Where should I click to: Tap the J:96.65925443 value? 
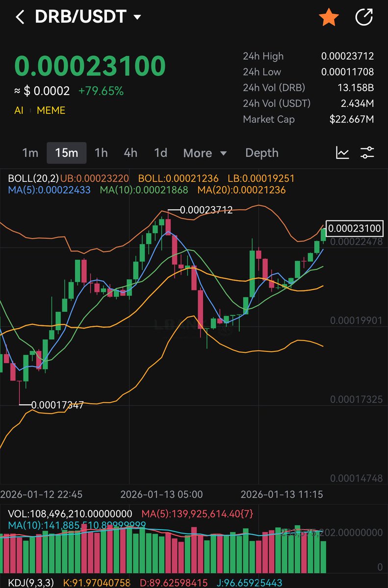click(x=249, y=583)
